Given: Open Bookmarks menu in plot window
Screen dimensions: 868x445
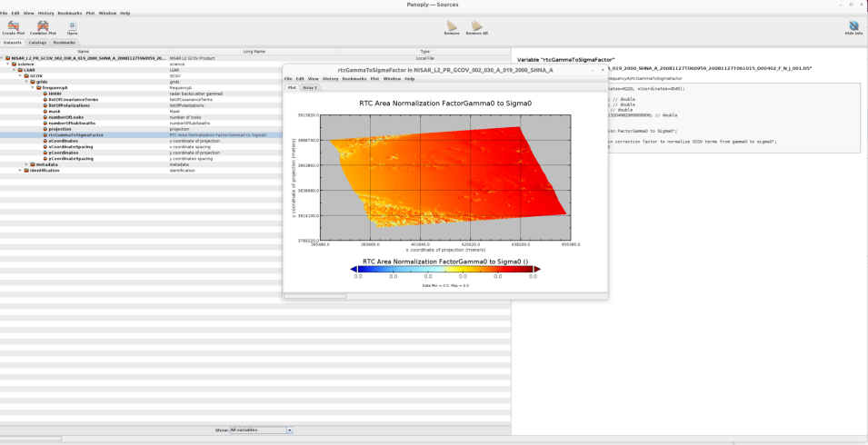Looking at the screenshot, I should (x=354, y=79).
